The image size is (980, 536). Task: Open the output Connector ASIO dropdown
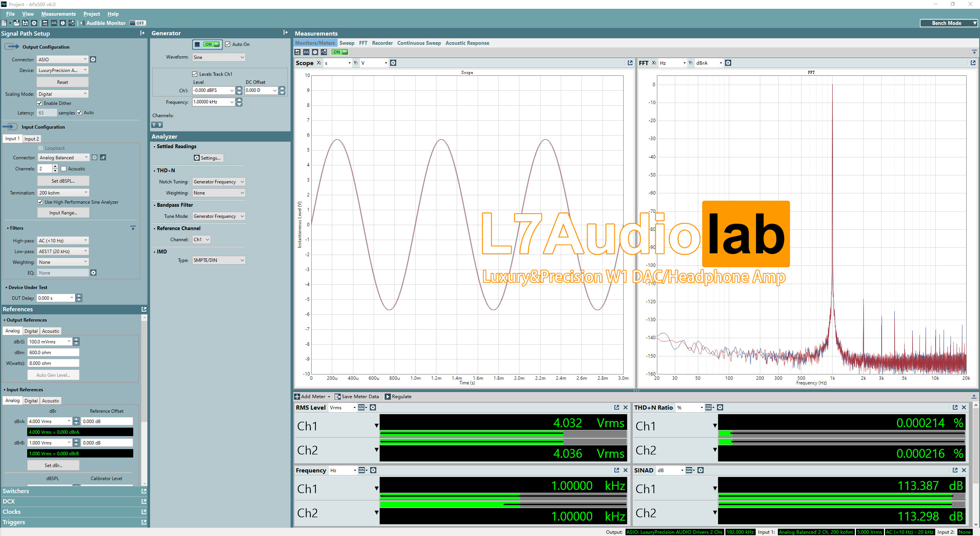click(x=62, y=59)
